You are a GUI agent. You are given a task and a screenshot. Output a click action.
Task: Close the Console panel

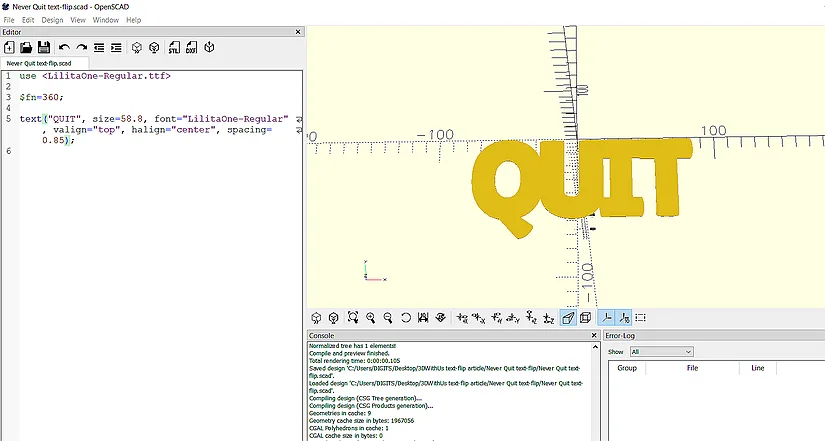click(x=594, y=336)
